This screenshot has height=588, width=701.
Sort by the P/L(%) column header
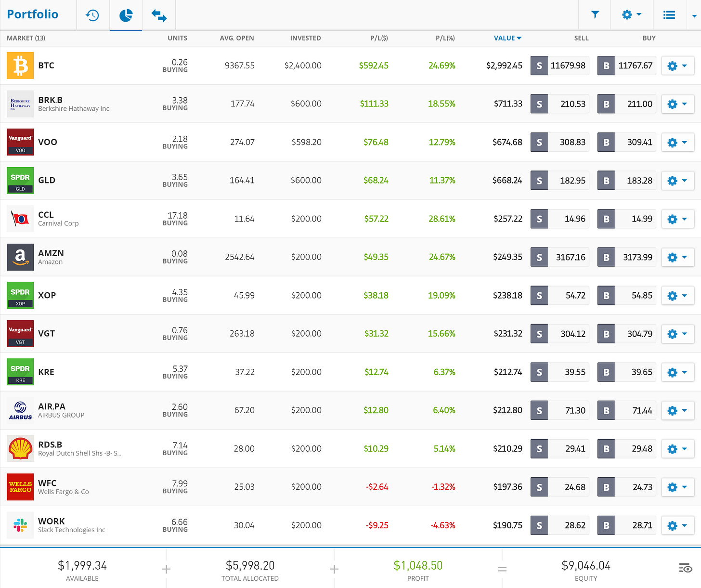tap(445, 38)
